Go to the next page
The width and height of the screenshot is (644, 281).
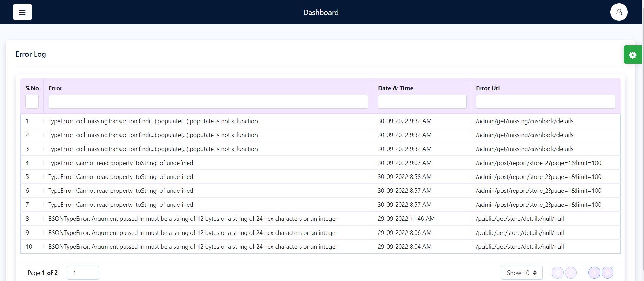pyautogui.click(x=594, y=273)
